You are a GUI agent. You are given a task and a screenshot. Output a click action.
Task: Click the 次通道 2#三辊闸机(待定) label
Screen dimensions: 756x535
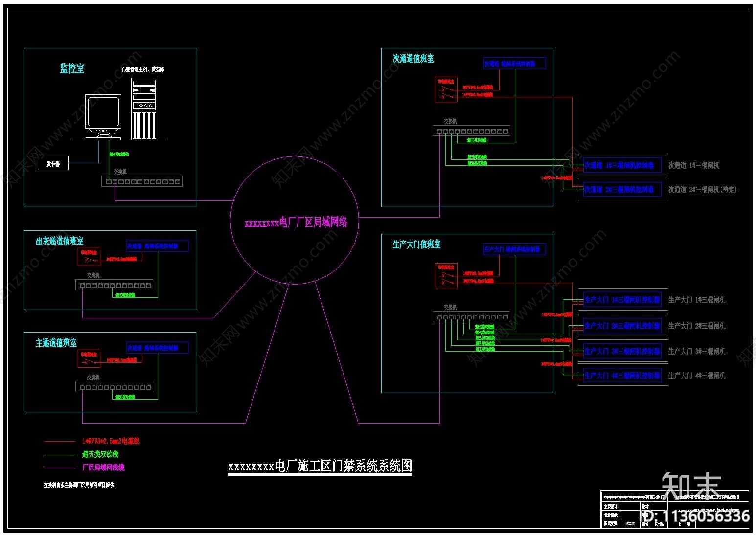(x=702, y=189)
